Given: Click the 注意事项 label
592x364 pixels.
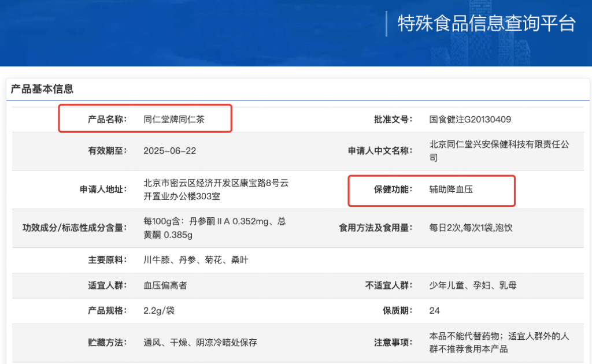Looking at the screenshot, I should tap(393, 343).
